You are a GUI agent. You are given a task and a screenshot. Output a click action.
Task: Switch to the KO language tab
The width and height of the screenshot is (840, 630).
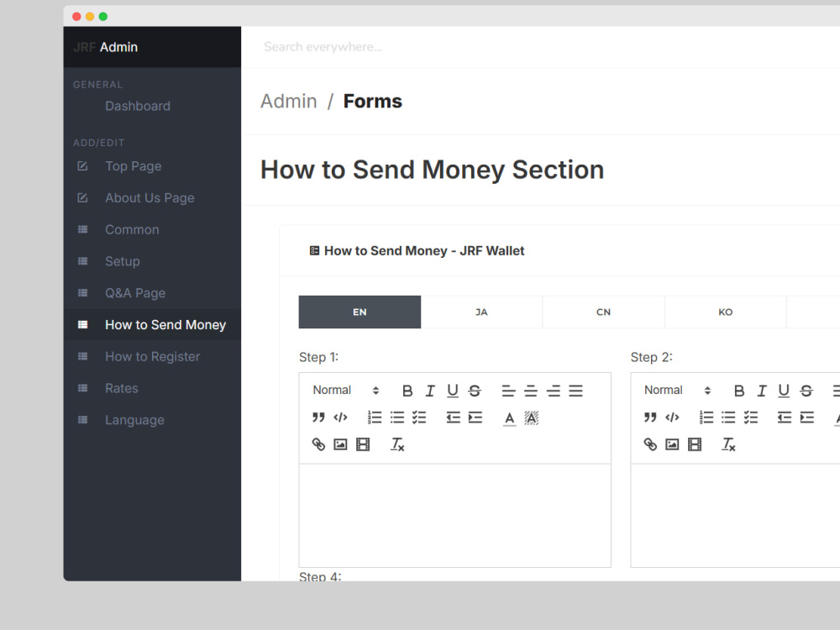point(726,312)
